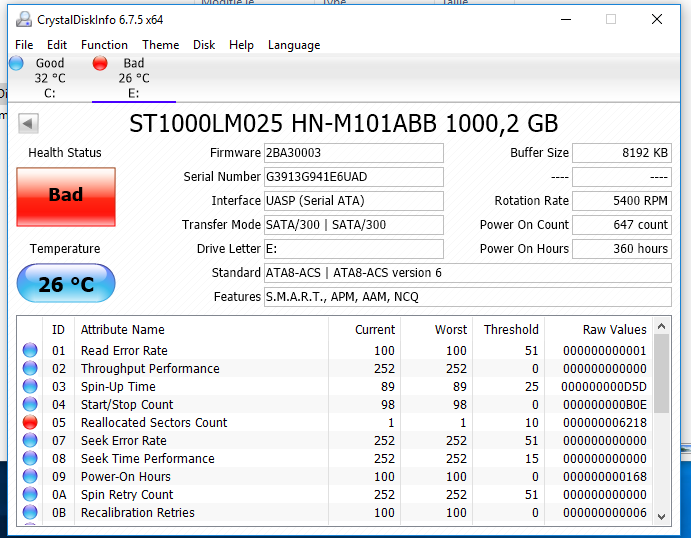Open the Edit menu
This screenshot has width=691, height=538.
click(57, 45)
